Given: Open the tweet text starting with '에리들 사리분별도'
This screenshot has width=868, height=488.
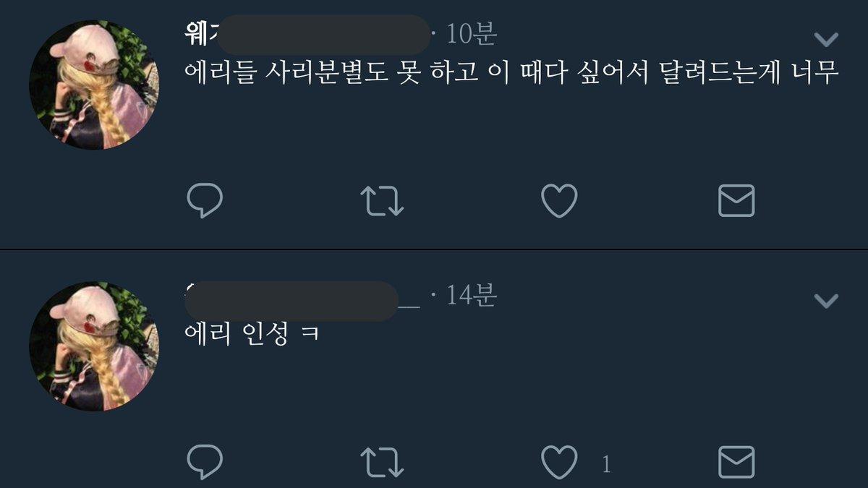Looking at the screenshot, I should point(511,74).
